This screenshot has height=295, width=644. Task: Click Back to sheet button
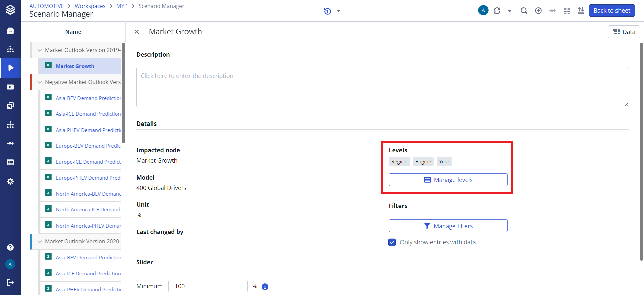tap(611, 11)
